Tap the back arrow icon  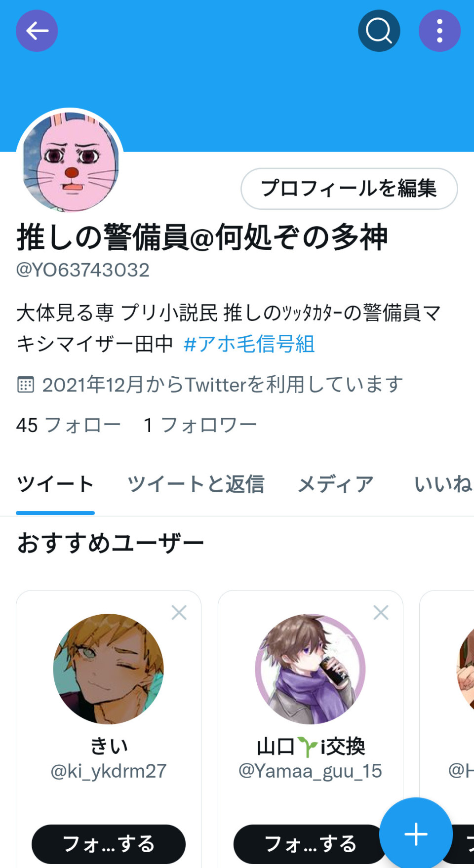click(x=37, y=31)
